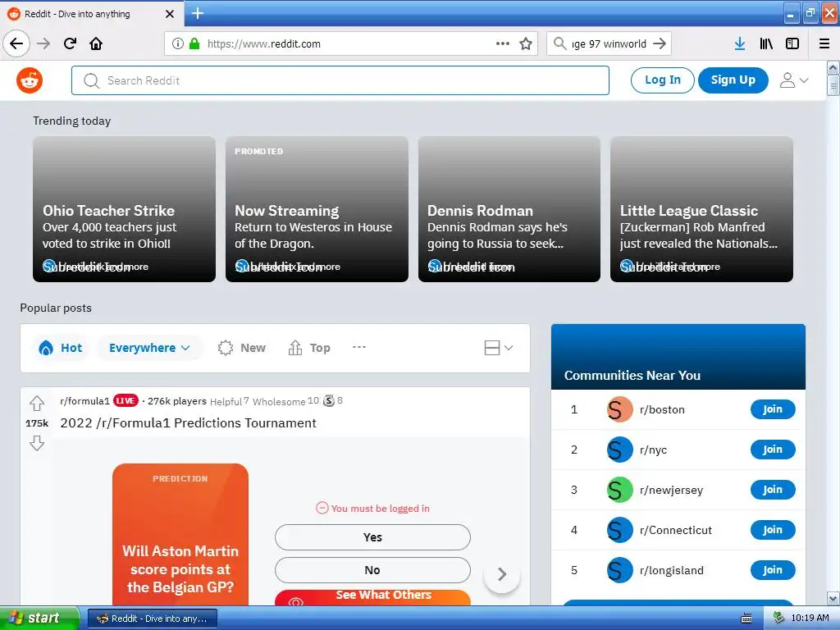
Task: Click the r/newjersey green avatar
Action: (x=620, y=490)
